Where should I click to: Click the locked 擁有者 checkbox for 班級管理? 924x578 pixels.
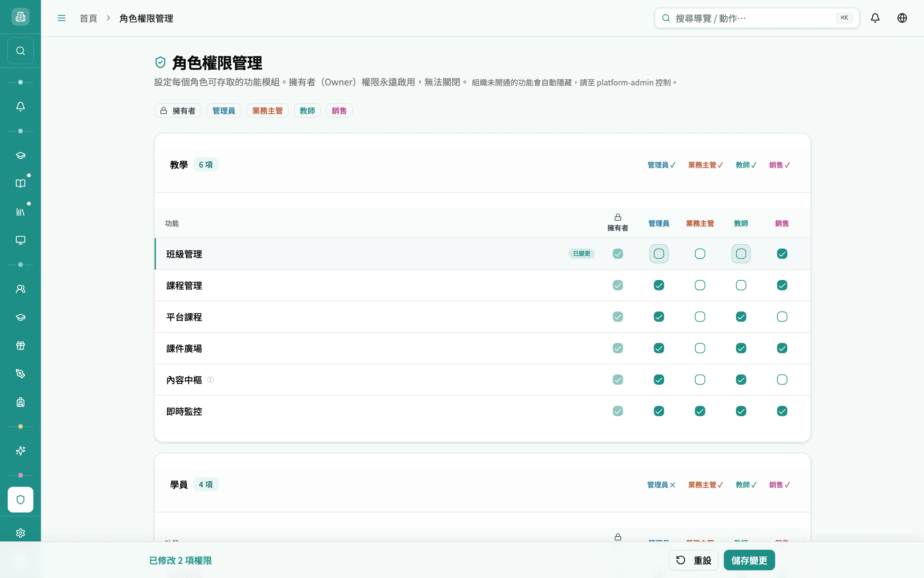point(618,254)
